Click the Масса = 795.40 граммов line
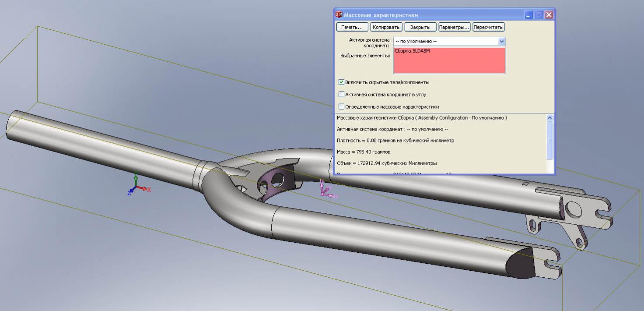644x311 pixels. [363, 152]
